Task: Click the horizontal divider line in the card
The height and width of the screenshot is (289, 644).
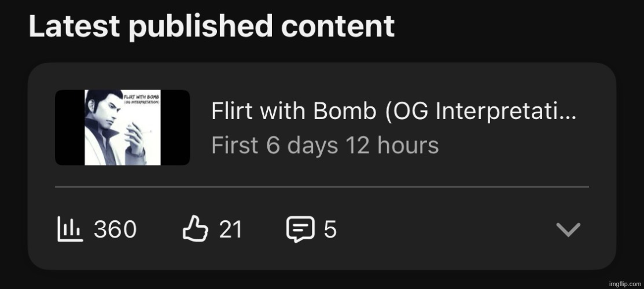Action: coord(322,187)
